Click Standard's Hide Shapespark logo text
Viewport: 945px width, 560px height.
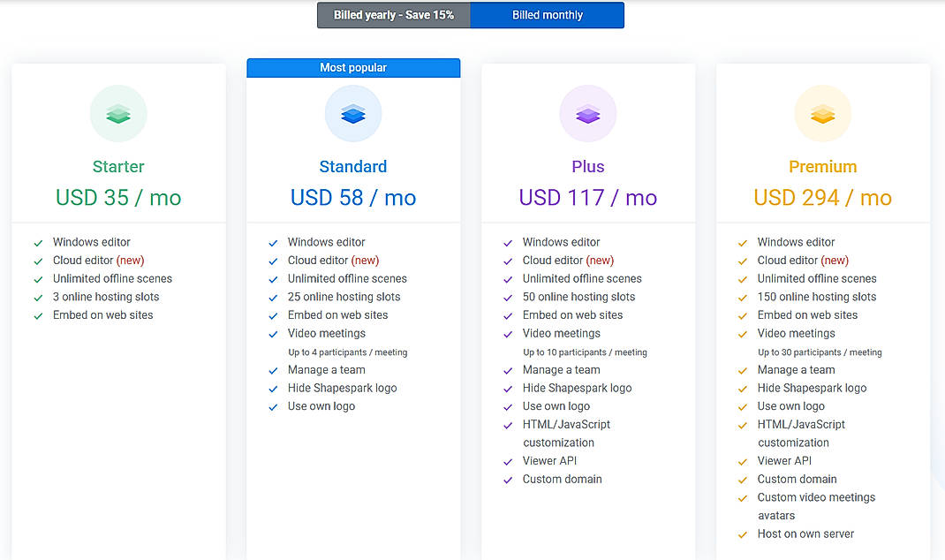click(343, 389)
